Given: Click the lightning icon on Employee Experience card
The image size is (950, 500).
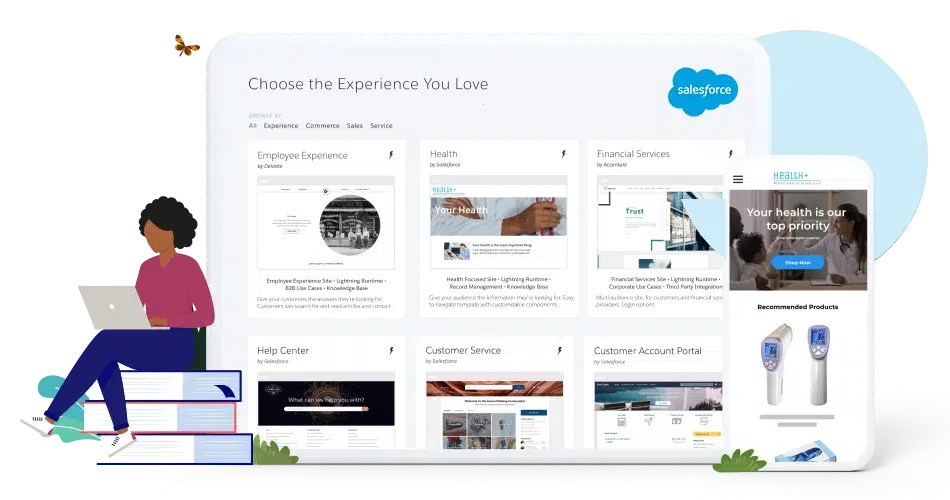Looking at the screenshot, I should [x=391, y=155].
